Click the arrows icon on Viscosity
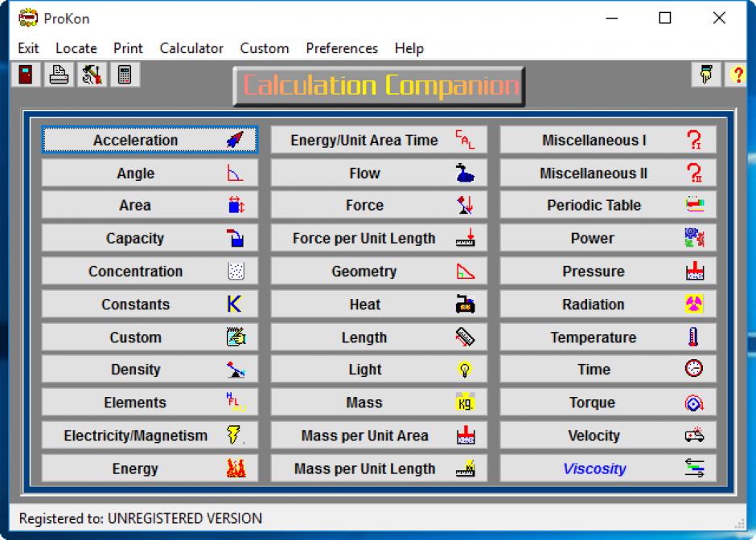 tap(694, 468)
